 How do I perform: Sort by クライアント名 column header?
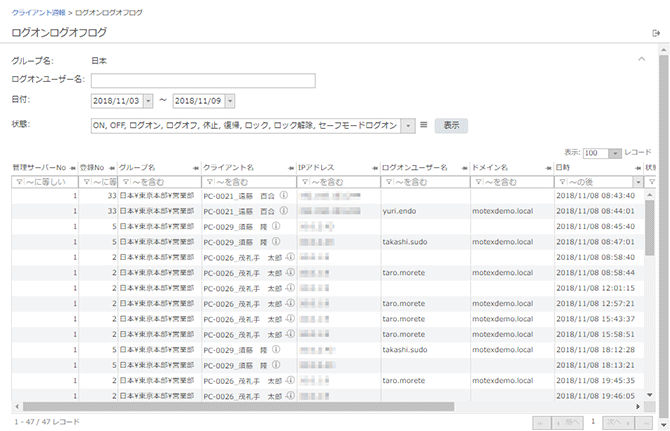click(x=229, y=167)
